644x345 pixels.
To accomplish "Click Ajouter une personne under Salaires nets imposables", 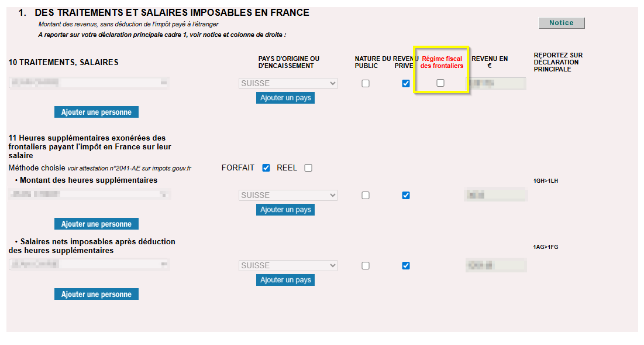I will pos(97,294).
